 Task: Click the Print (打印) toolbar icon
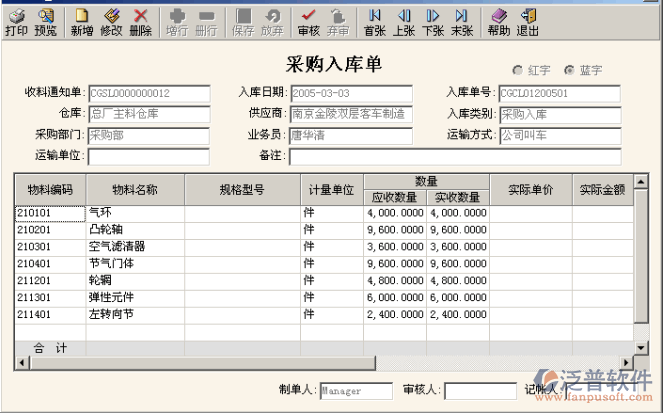click(16, 22)
